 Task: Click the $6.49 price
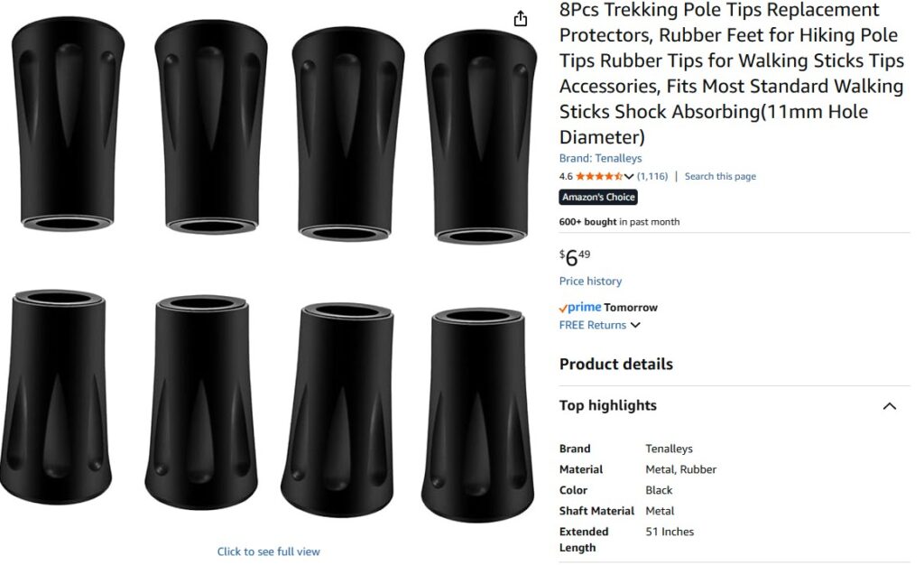pyautogui.click(x=575, y=257)
